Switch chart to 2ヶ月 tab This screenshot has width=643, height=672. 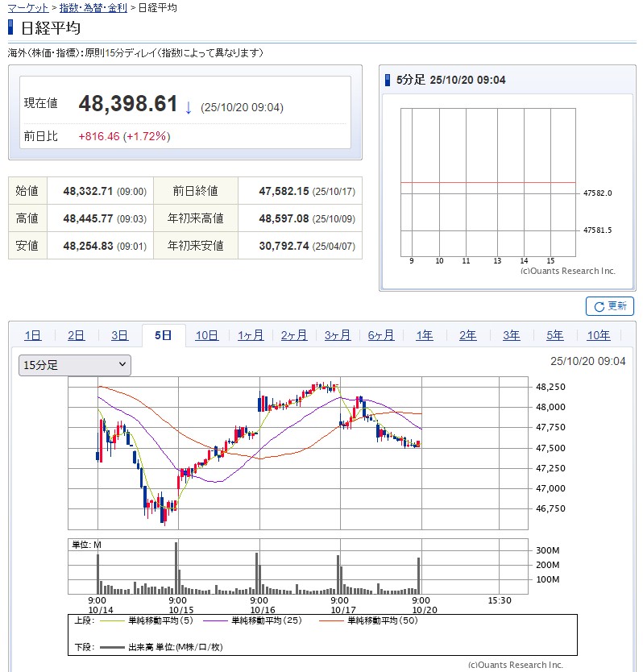(294, 335)
